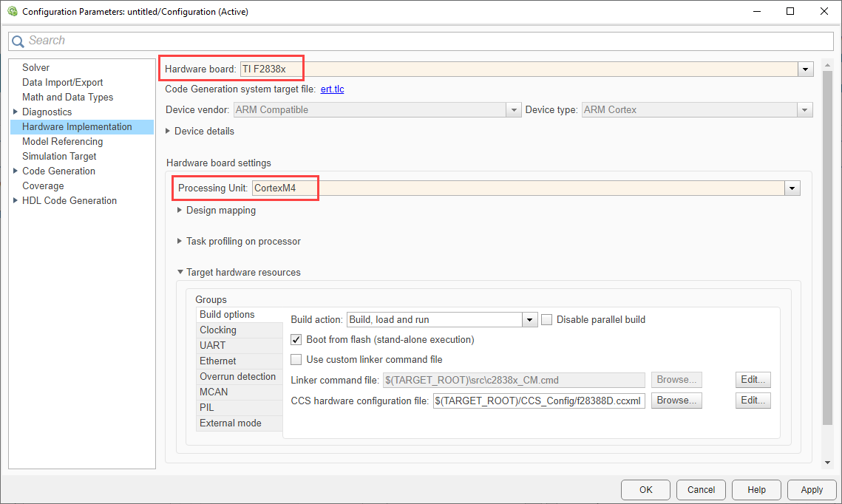Select the Clocking group tab

point(218,330)
